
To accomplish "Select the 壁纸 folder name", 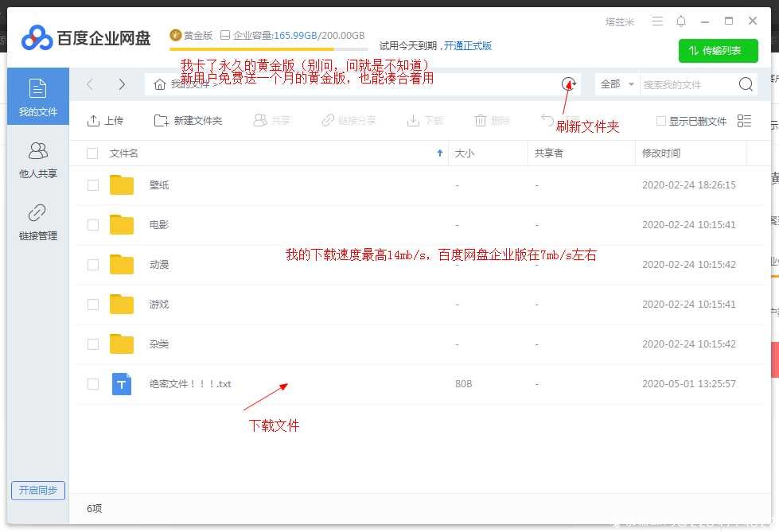I will pos(159,185).
